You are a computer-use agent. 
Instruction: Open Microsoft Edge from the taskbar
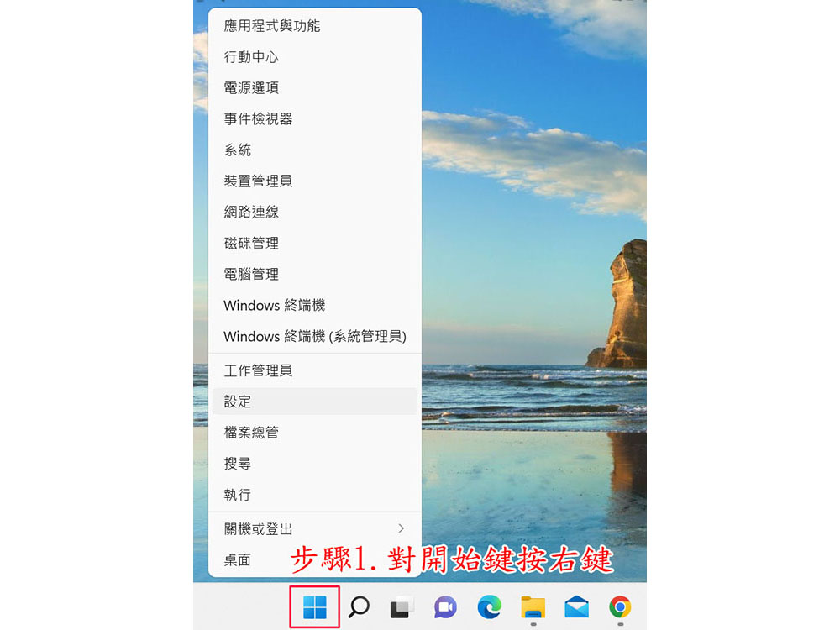(x=489, y=606)
